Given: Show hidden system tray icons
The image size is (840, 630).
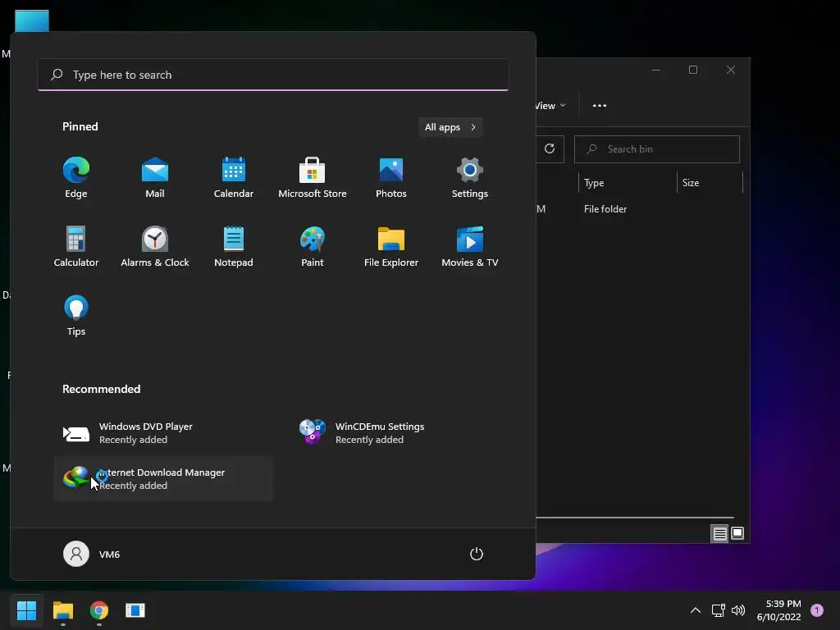Looking at the screenshot, I should click(696, 610).
